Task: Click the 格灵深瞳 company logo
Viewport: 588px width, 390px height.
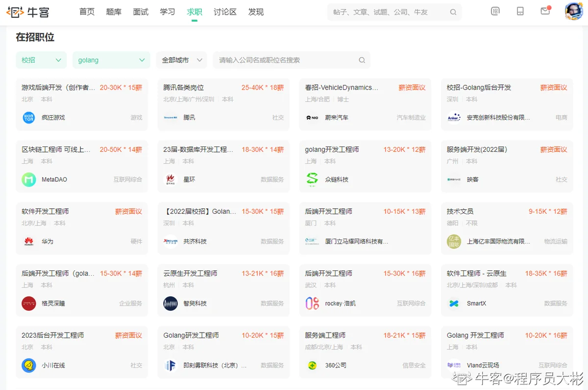Action: [29, 304]
